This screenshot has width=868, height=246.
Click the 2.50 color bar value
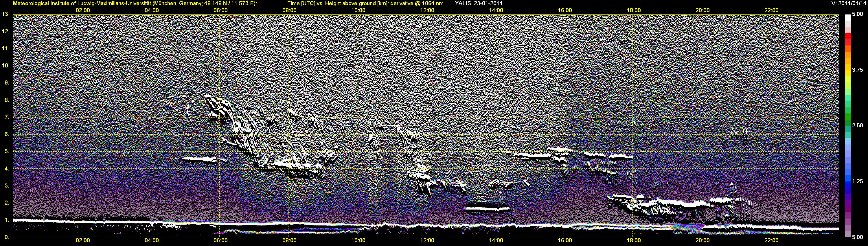[858, 125]
